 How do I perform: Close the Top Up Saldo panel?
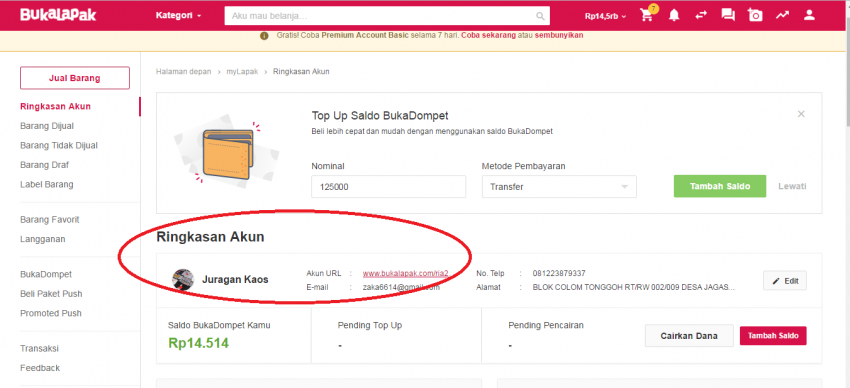coord(801,114)
